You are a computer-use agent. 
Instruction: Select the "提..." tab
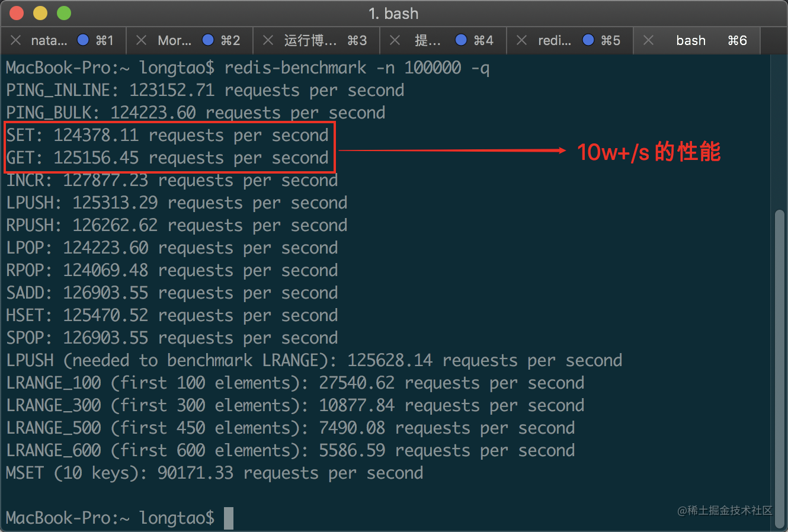point(428,40)
